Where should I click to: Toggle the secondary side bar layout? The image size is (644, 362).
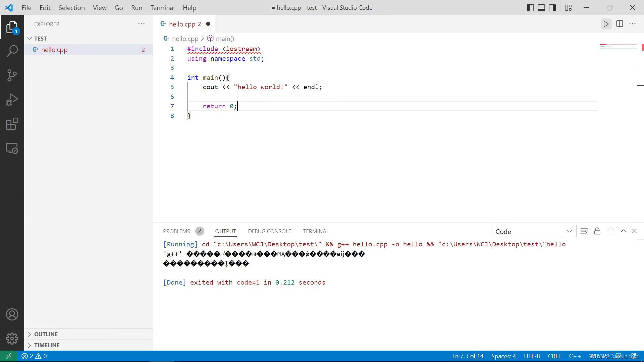click(x=552, y=8)
